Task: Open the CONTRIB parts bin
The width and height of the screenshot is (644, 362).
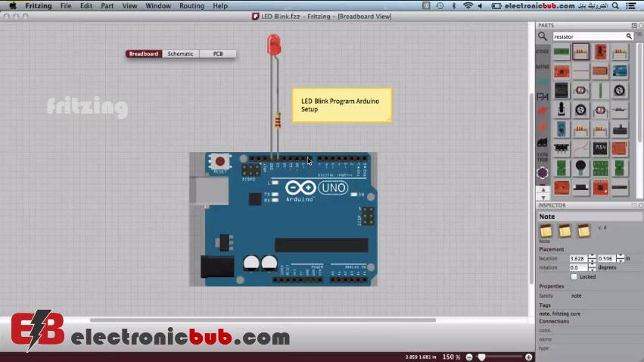Action: pyautogui.click(x=543, y=157)
